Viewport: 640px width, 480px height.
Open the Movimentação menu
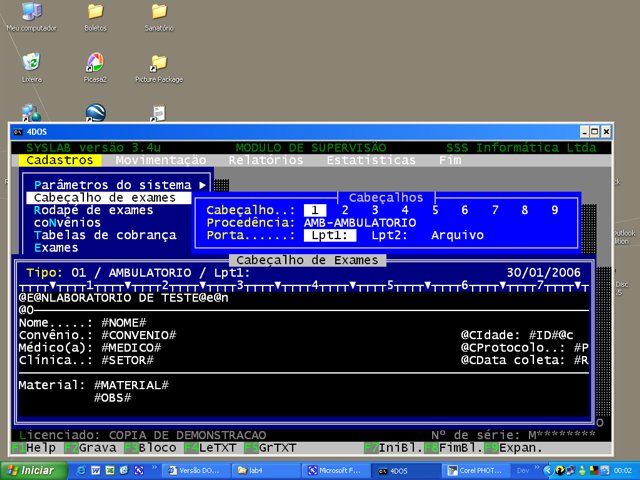(x=161, y=160)
